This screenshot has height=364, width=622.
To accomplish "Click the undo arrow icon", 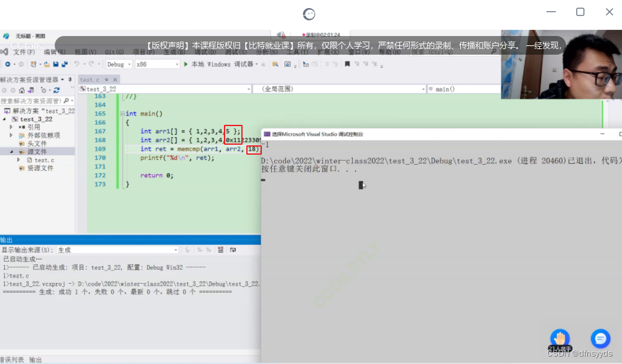I will pyautogui.click(x=77, y=64).
